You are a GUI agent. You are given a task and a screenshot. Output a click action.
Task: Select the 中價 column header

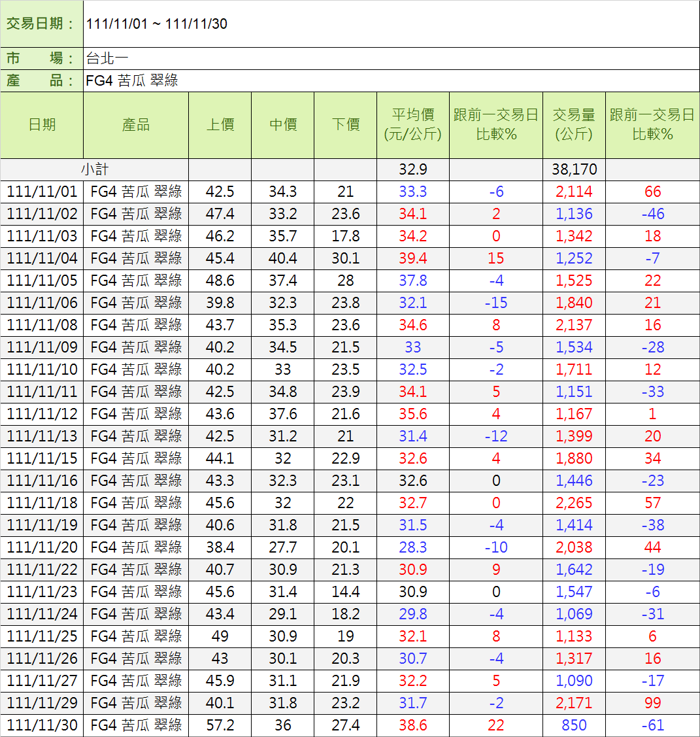[282, 125]
